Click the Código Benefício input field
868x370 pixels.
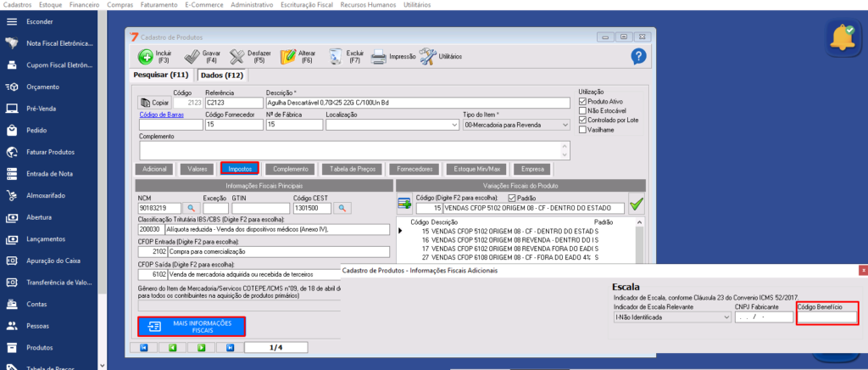coord(827,317)
